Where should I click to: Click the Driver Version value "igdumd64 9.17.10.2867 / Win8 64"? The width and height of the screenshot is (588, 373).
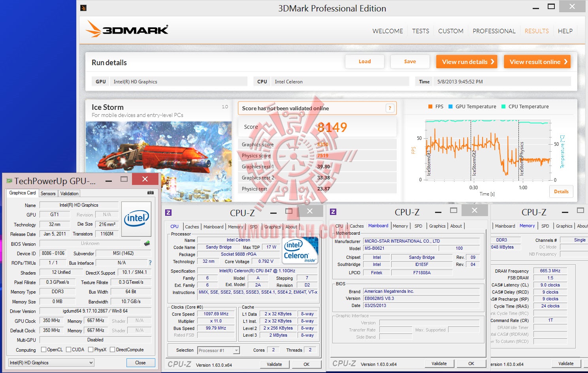pos(95,311)
